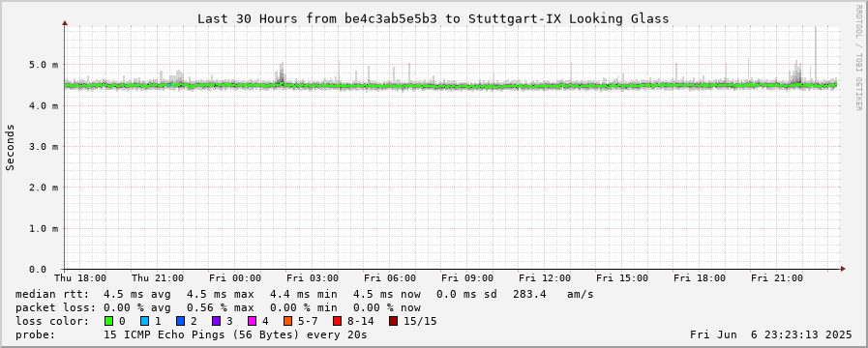The height and width of the screenshot is (348, 868).
Task: Click the green loss color 0 swatch
Action: (x=108, y=321)
